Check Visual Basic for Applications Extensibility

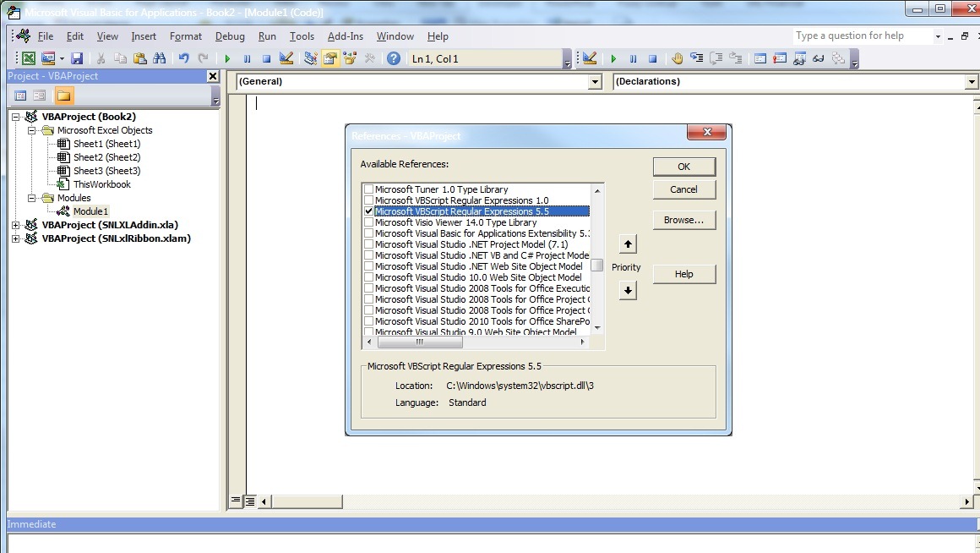tap(368, 233)
